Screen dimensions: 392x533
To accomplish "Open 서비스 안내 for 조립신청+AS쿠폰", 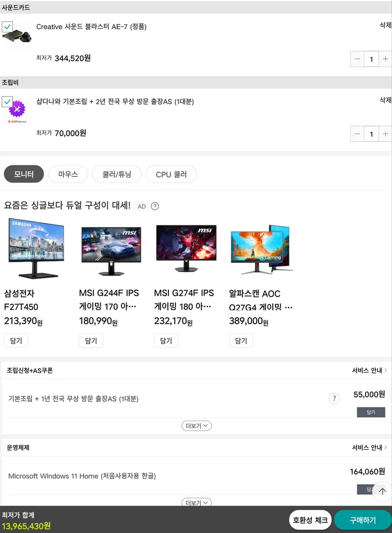I will coord(369,370).
